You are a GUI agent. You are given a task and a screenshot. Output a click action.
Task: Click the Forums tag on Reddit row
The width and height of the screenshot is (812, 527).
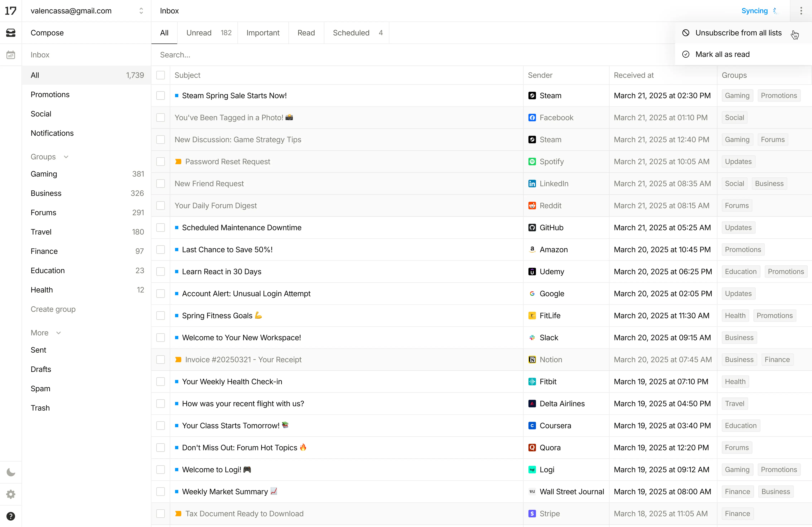[737, 206]
